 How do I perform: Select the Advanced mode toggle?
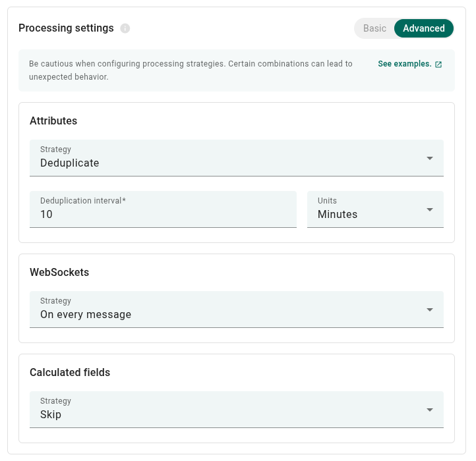click(423, 28)
